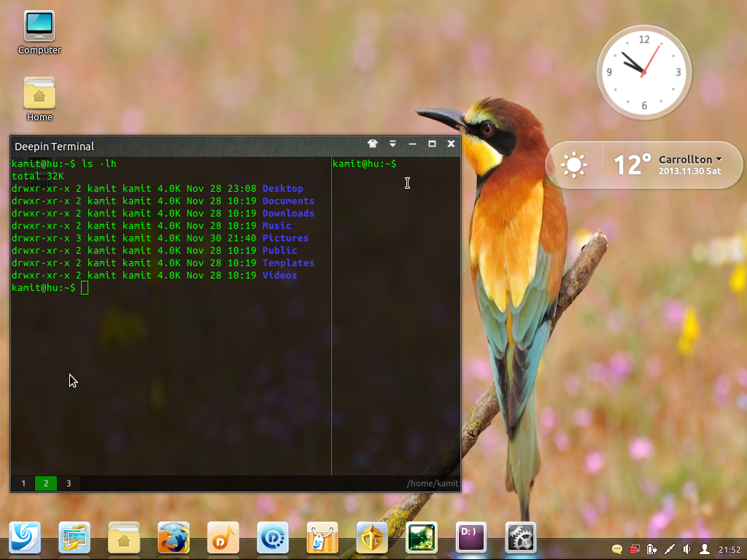747x560 pixels.
Task: Click the 'ls -lh' command text
Action: click(99, 164)
